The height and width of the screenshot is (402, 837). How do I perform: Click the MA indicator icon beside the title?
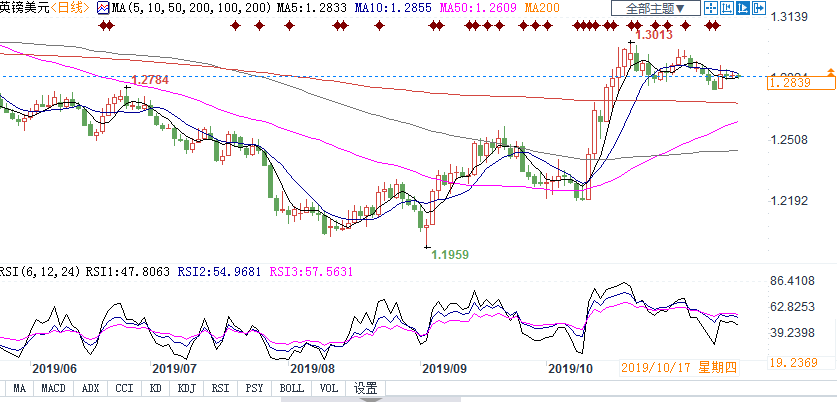tap(105, 7)
